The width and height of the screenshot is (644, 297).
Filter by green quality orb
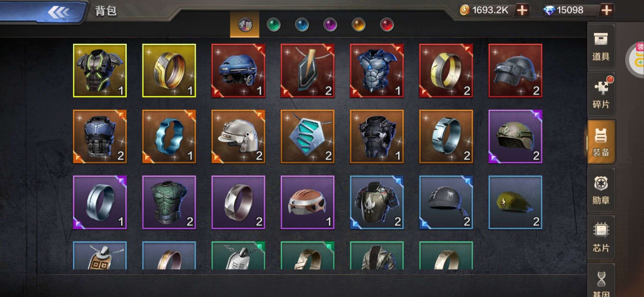[273, 25]
